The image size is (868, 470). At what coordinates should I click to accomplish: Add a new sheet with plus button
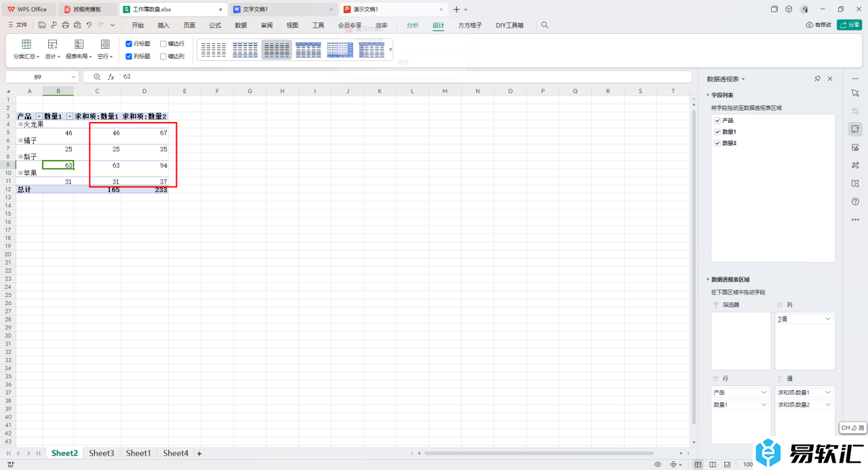tap(199, 453)
